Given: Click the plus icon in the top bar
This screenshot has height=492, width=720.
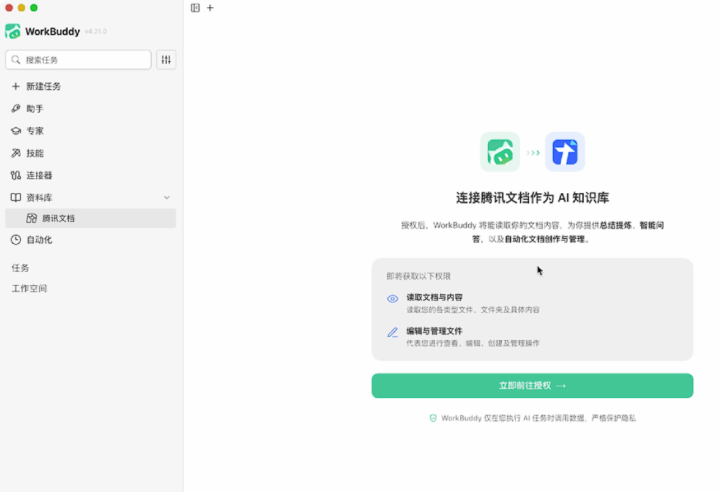Looking at the screenshot, I should point(210,8).
